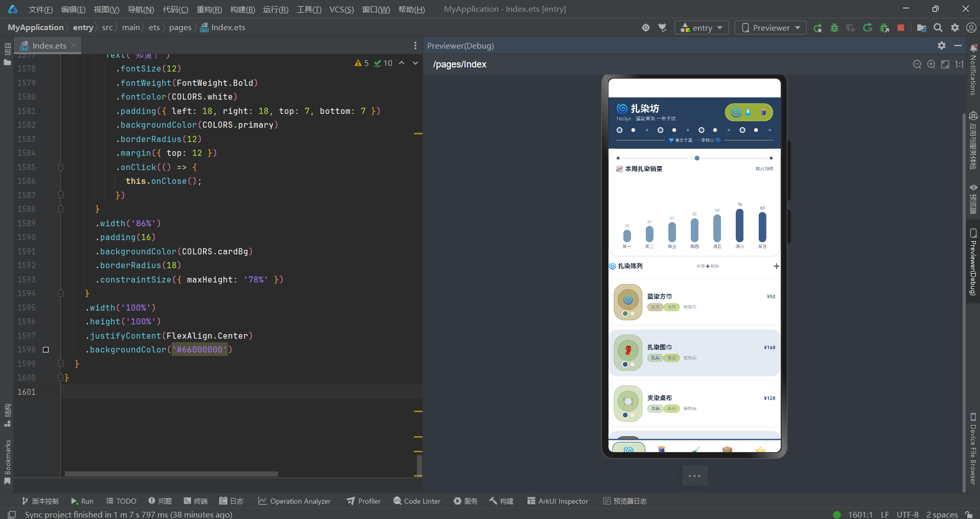Click the green pill theme switcher in header
Image resolution: width=980 pixels, height=519 pixels.
[749, 112]
